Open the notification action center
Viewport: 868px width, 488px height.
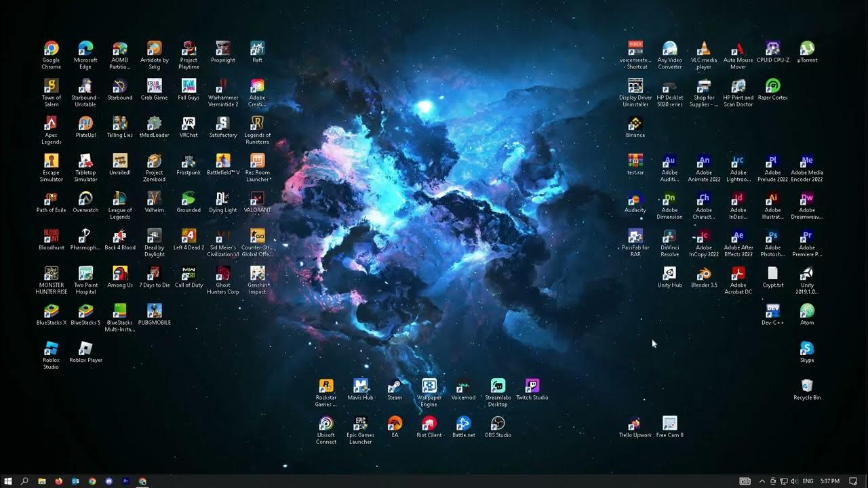[x=853, y=481]
